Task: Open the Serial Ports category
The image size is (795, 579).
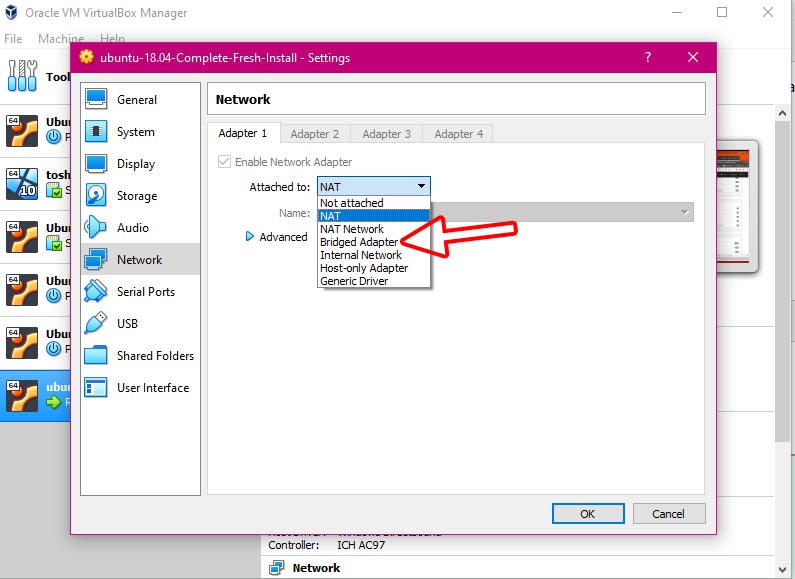Action: pyautogui.click(x=140, y=291)
